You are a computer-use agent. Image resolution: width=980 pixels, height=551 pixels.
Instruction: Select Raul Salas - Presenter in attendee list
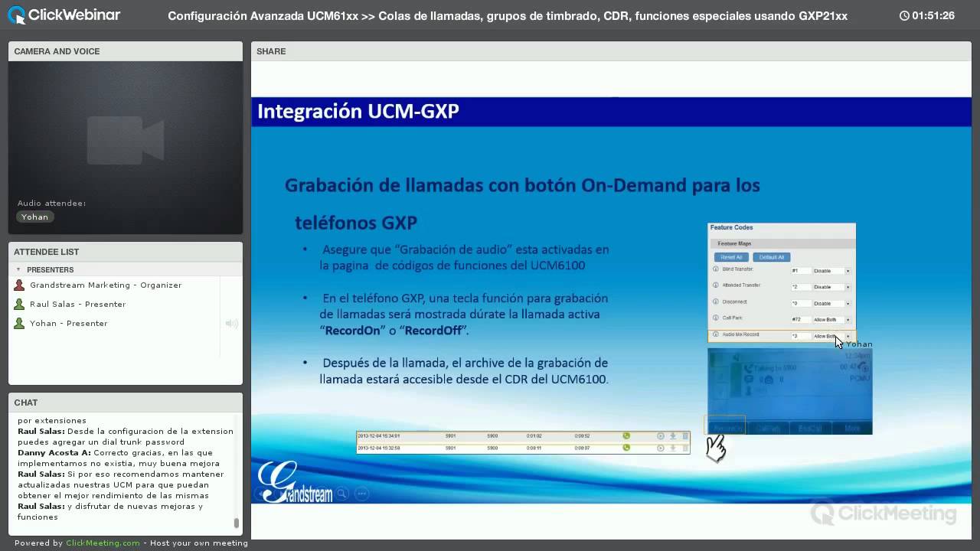click(x=77, y=304)
